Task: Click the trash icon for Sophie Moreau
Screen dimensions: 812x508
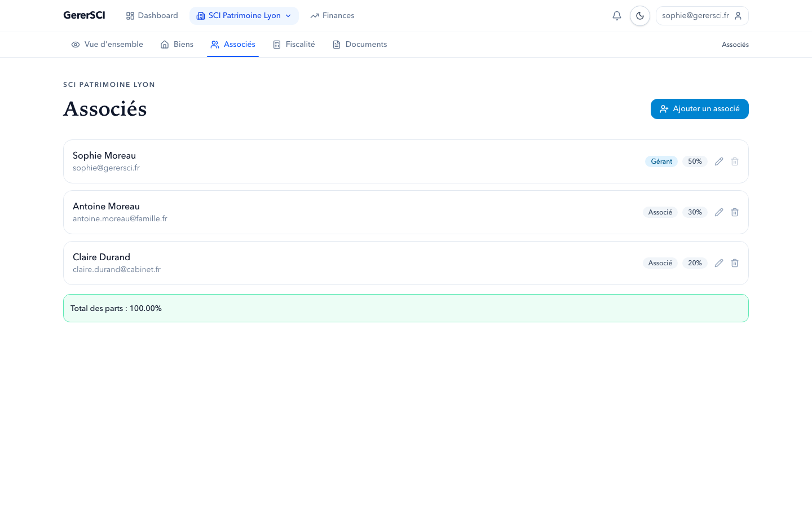Action: [735, 161]
